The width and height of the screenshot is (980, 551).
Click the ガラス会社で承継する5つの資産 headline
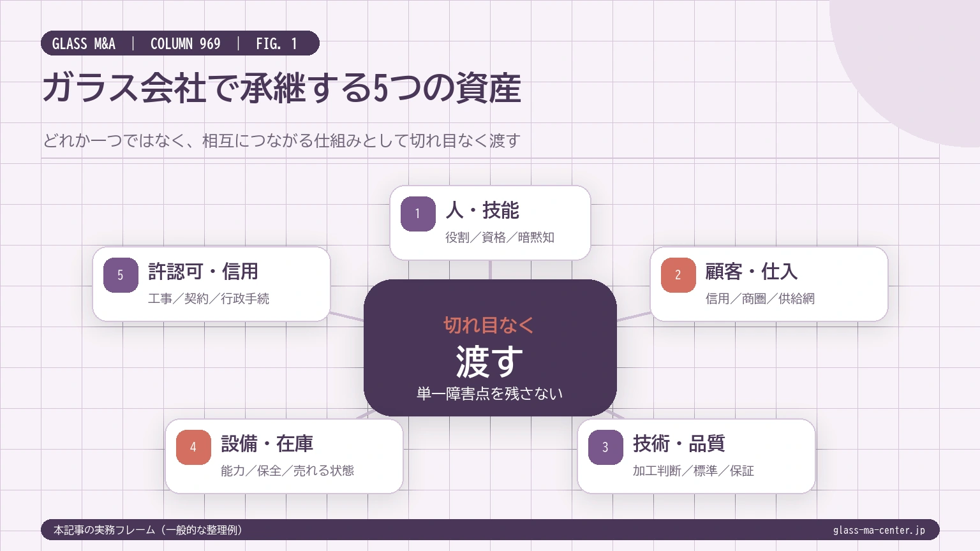coord(282,88)
